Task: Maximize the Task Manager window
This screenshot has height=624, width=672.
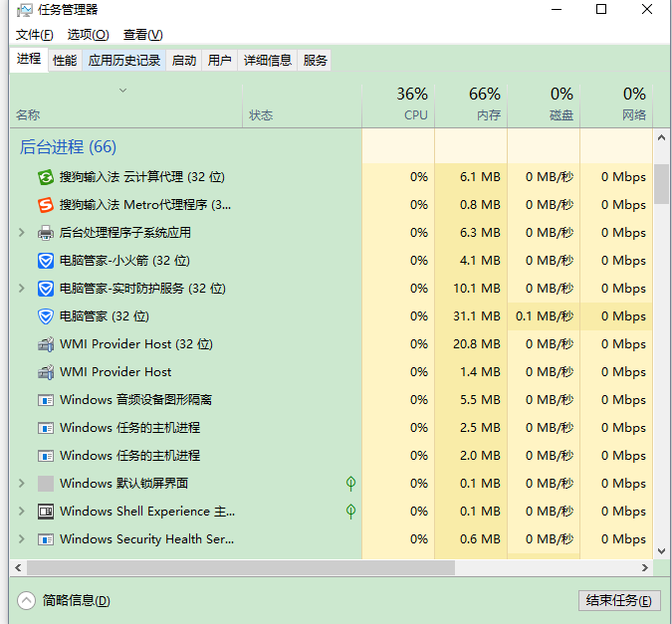Action: (x=601, y=9)
